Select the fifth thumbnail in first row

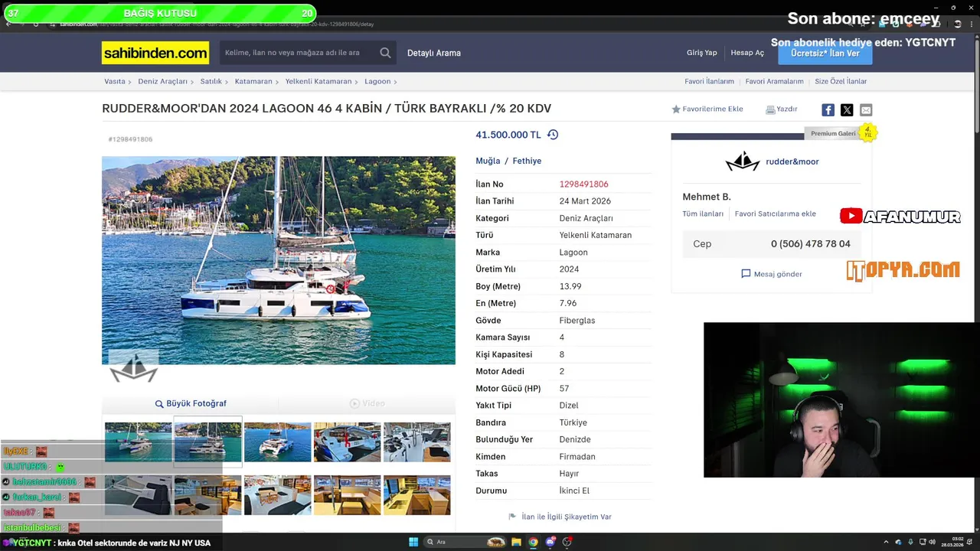coord(416,442)
